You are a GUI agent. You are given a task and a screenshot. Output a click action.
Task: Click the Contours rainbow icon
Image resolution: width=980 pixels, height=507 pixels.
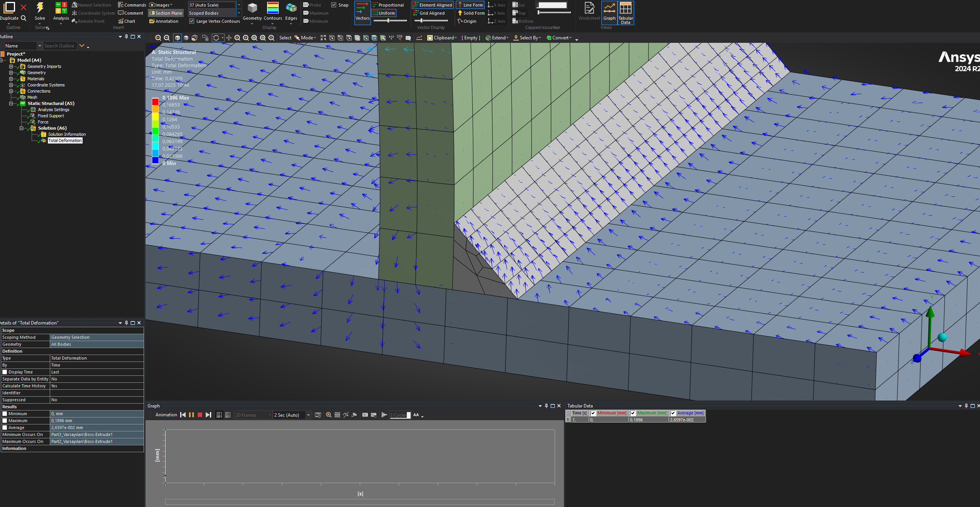[x=273, y=8]
